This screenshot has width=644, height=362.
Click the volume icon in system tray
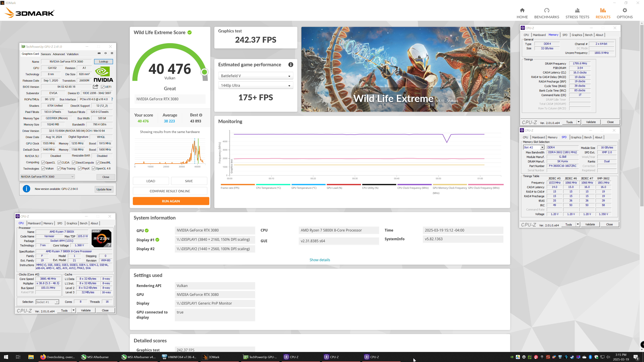[608, 357]
